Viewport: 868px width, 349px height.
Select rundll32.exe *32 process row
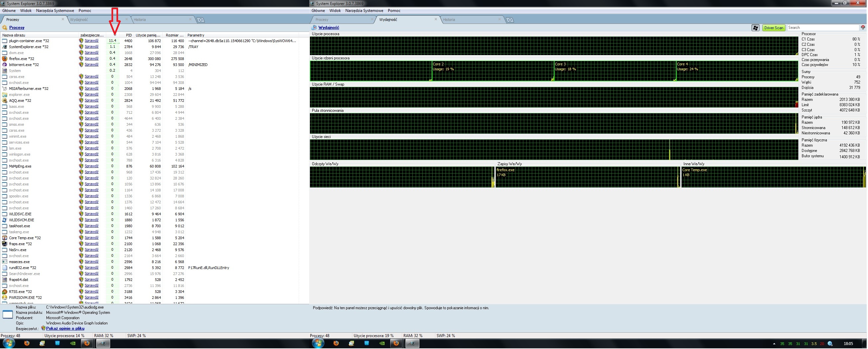150,268
